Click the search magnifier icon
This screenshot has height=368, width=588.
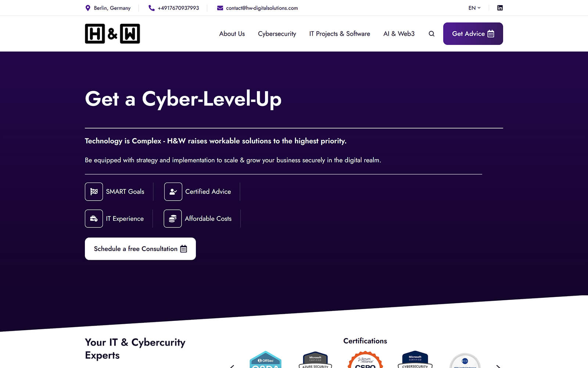tap(431, 34)
